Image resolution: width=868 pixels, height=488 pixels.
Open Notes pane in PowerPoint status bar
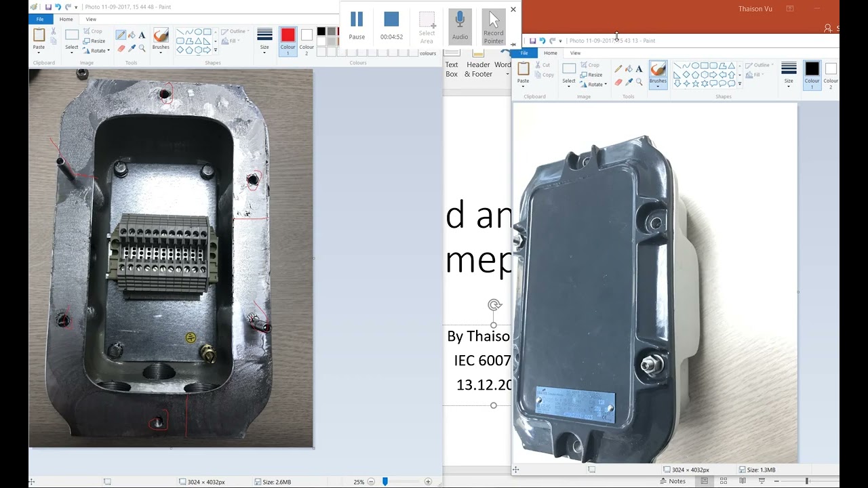pos(672,481)
